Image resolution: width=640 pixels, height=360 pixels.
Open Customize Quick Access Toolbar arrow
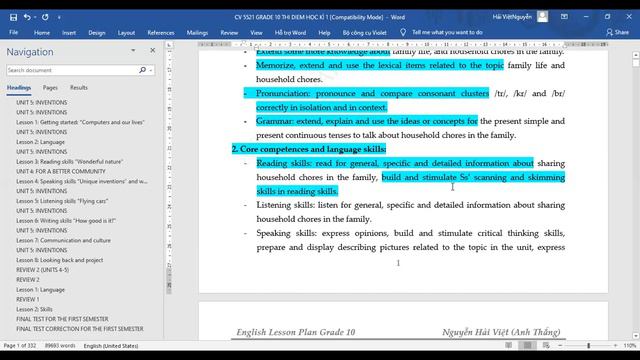coord(59,18)
